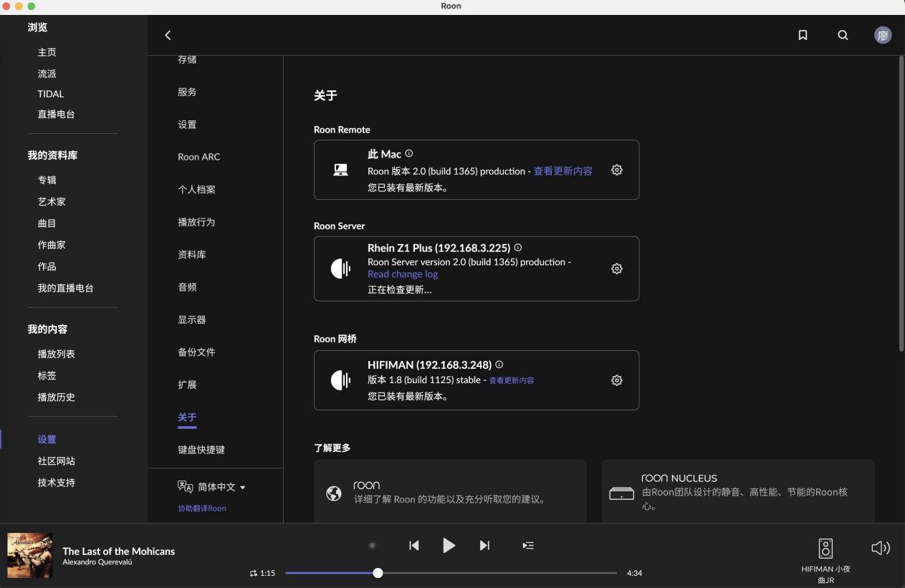Select 播放行为 settings tab
Viewport: 905px width, 588px height.
[x=196, y=222]
